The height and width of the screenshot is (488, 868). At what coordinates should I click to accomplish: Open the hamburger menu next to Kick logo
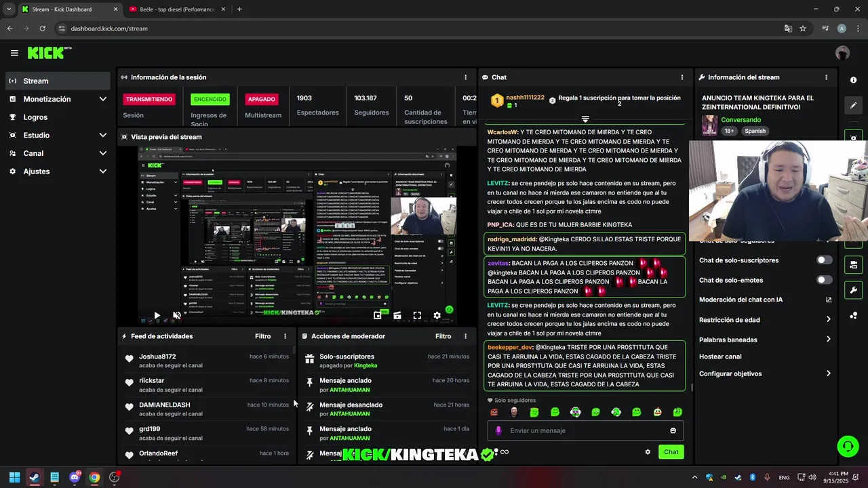point(14,53)
